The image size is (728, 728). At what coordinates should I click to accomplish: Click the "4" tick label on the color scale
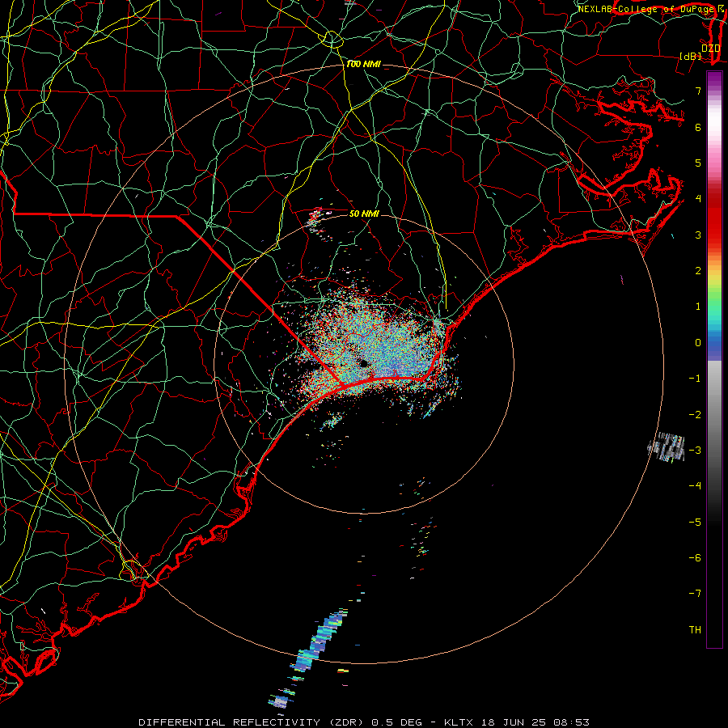[x=698, y=199]
